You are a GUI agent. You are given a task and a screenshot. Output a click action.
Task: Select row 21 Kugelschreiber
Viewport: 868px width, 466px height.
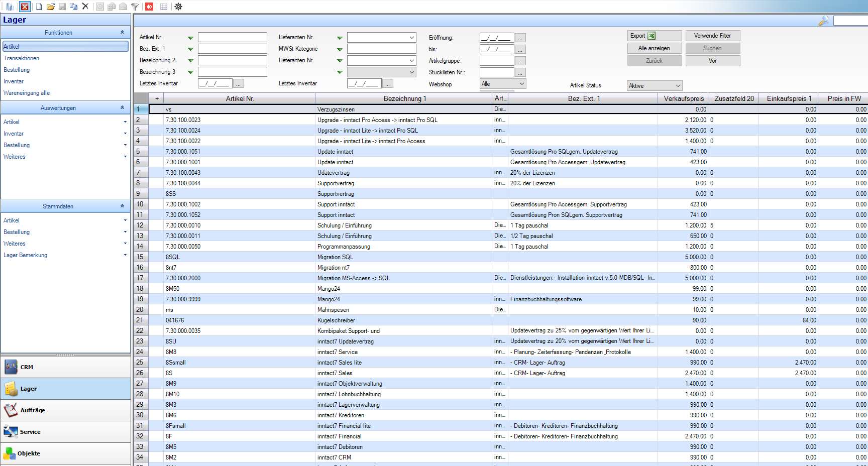501,320
